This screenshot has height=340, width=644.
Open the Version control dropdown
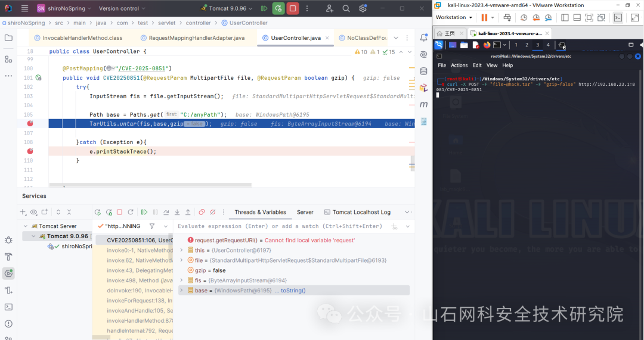click(122, 8)
